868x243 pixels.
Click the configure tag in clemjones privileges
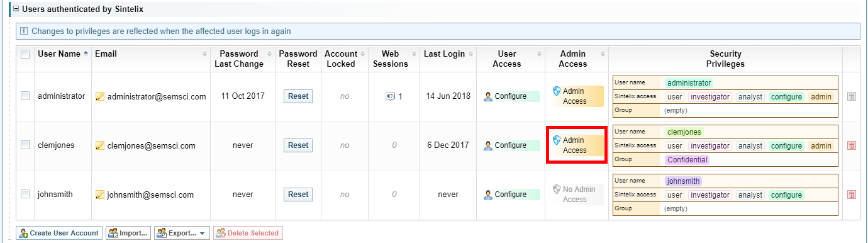[x=786, y=146]
